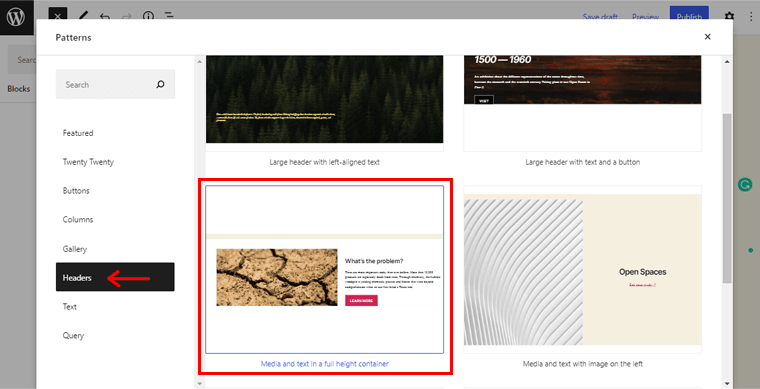Close the Patterns dialog
760x389 pixels.
707,37
